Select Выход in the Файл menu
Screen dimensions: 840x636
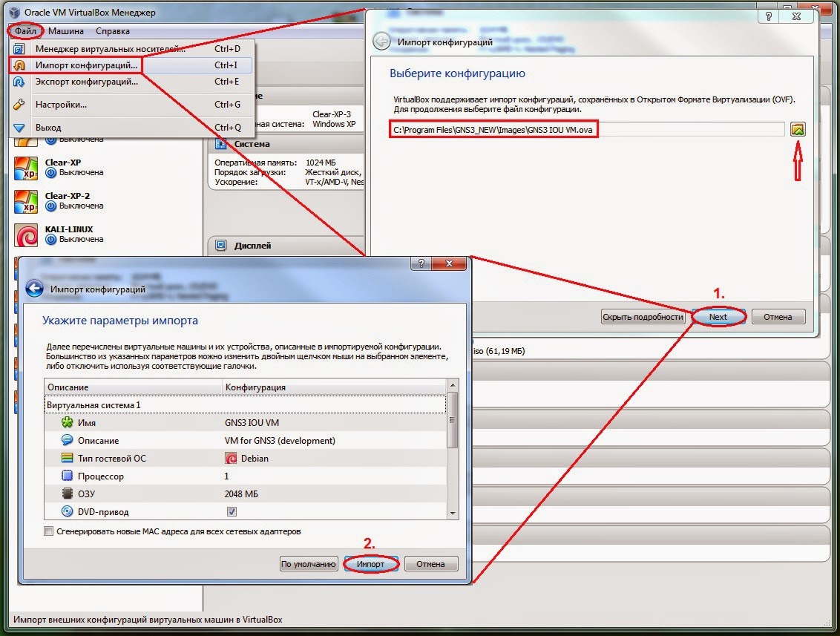[131, 128]
